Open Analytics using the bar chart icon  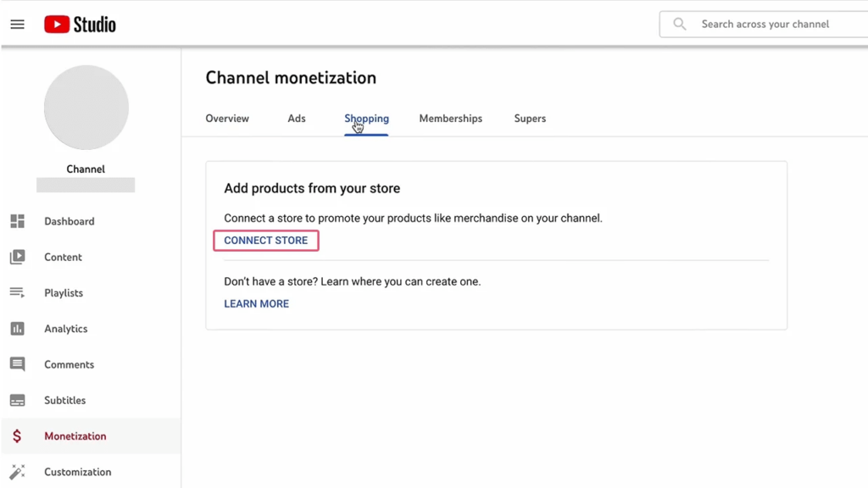tap(17, 329)
